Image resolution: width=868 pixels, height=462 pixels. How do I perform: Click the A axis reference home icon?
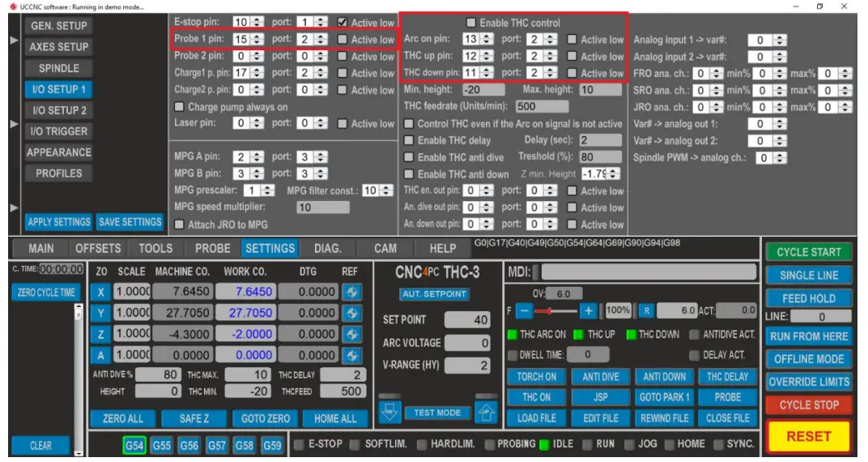click(351, 355)
